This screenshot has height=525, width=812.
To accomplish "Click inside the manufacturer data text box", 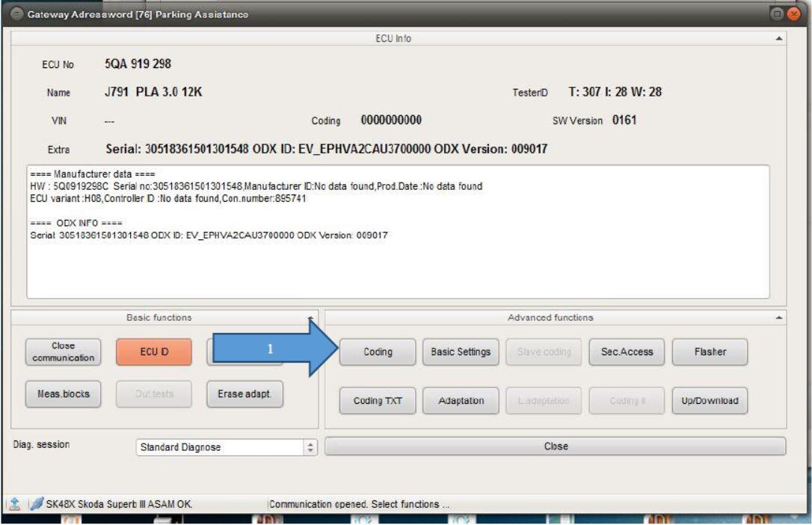I will pos(398,232).
